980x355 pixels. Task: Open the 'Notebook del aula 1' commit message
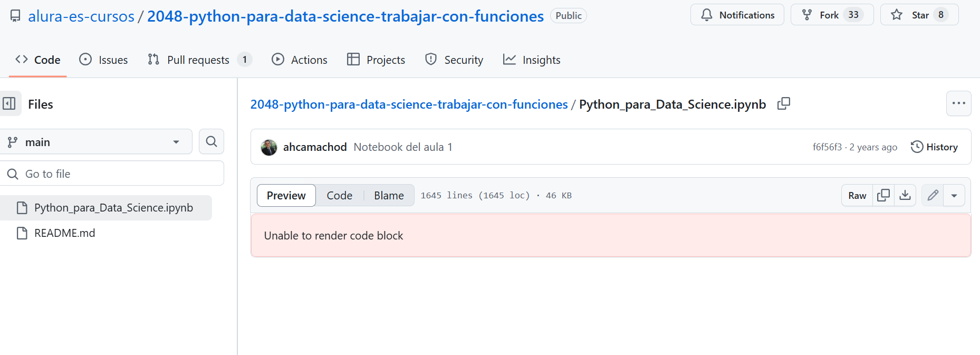coord(403,147)
